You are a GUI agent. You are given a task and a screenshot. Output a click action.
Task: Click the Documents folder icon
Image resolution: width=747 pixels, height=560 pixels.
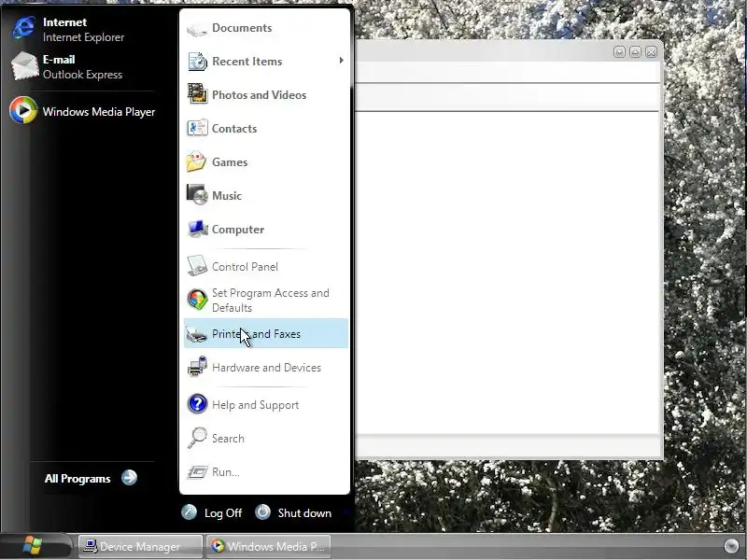coord(197,29)
